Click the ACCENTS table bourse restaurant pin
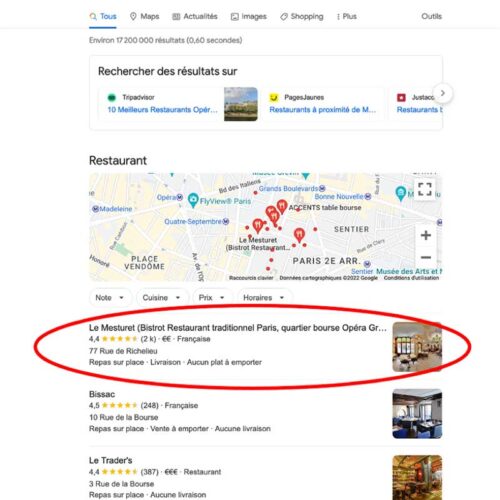The width and height of the screenshot is (500, 500). pyautogui.click(x=282, y=206)
